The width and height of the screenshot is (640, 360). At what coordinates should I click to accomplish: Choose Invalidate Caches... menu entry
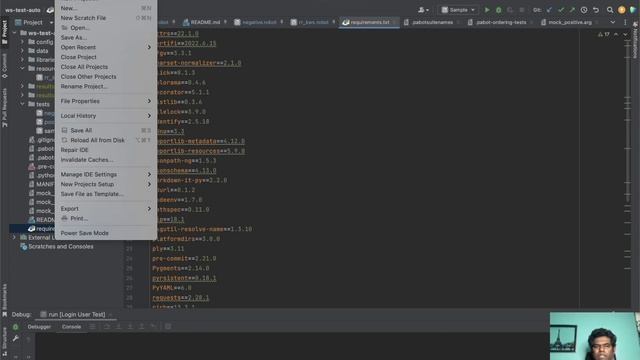point(106,160)
